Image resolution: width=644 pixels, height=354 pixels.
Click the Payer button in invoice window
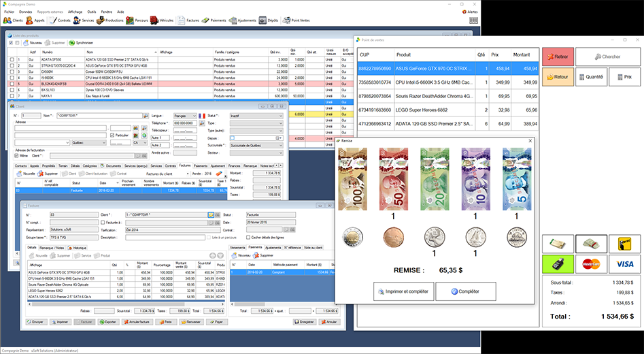click(216, 322)
